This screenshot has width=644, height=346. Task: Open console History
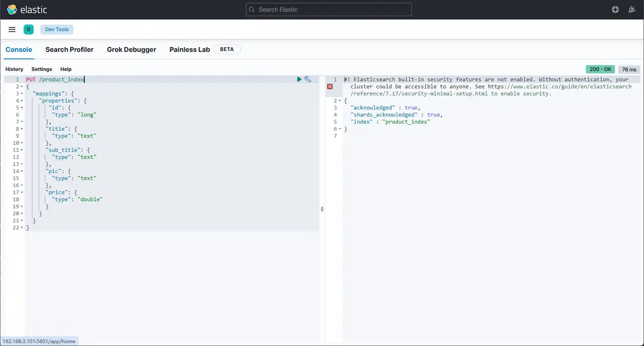14,69
